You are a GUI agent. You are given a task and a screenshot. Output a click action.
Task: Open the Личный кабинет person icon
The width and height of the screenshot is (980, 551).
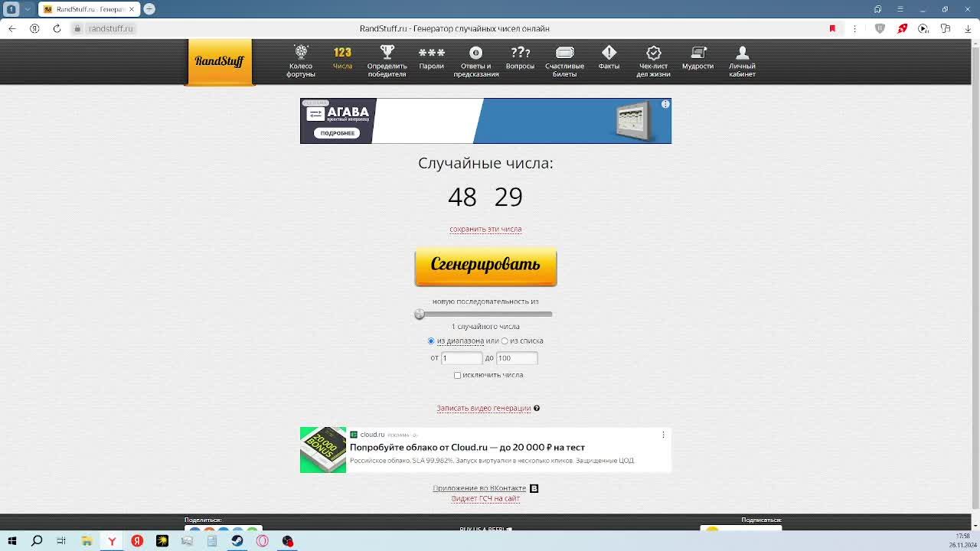[742, 53]
